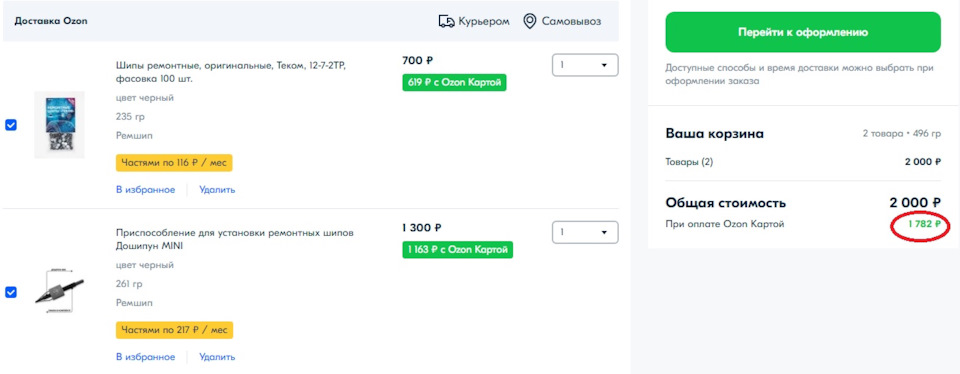The image size is (960, 374).
Task: Click the pickup location pin icon
Action: point(530,21)
